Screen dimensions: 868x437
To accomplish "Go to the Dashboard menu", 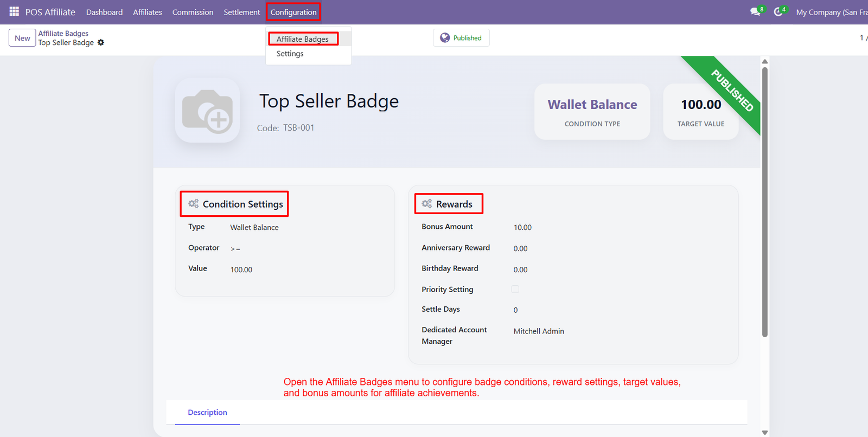I will tap(104, 12).
